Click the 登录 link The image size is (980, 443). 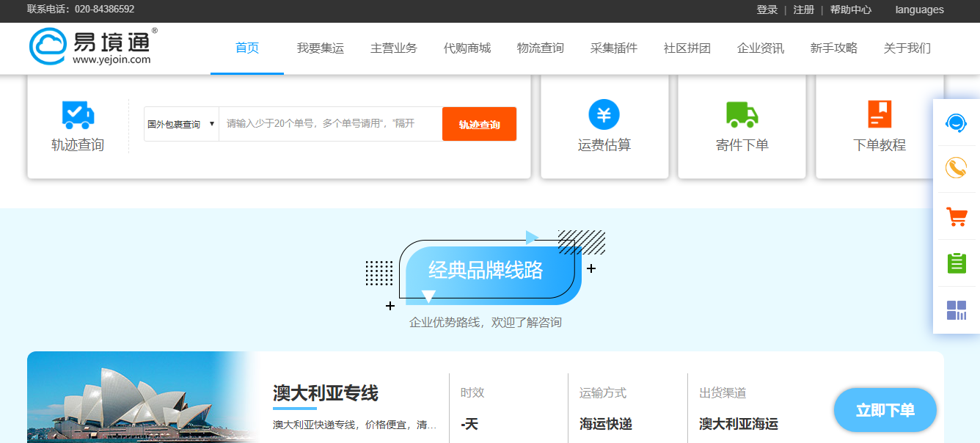click(767, 10)
